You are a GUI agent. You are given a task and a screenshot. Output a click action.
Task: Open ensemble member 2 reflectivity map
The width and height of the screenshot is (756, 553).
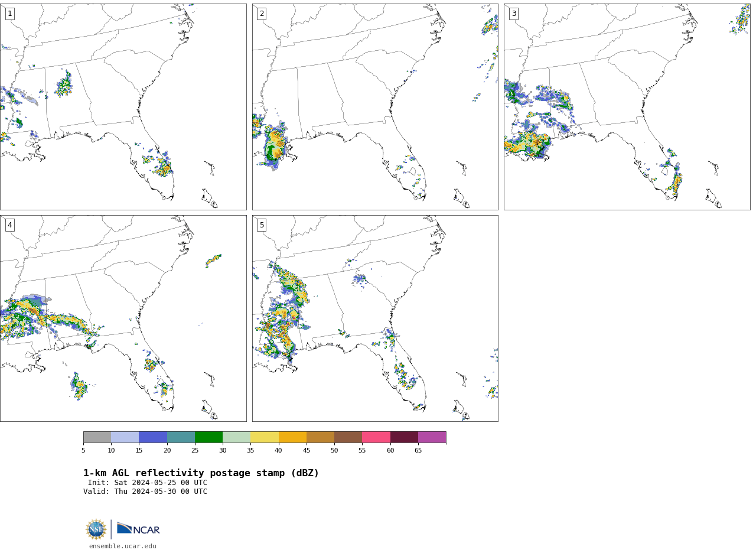click(x=375, y=107)
